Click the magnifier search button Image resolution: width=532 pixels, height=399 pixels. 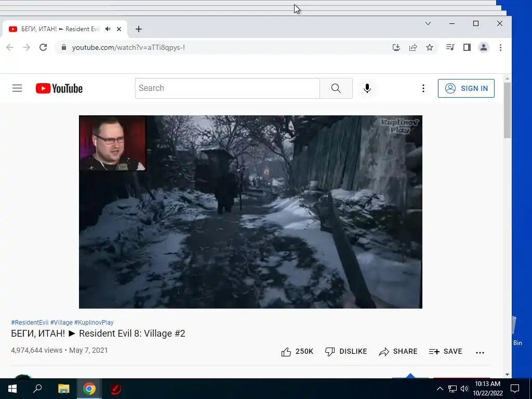pyautogui.click(x=336, y=88)
